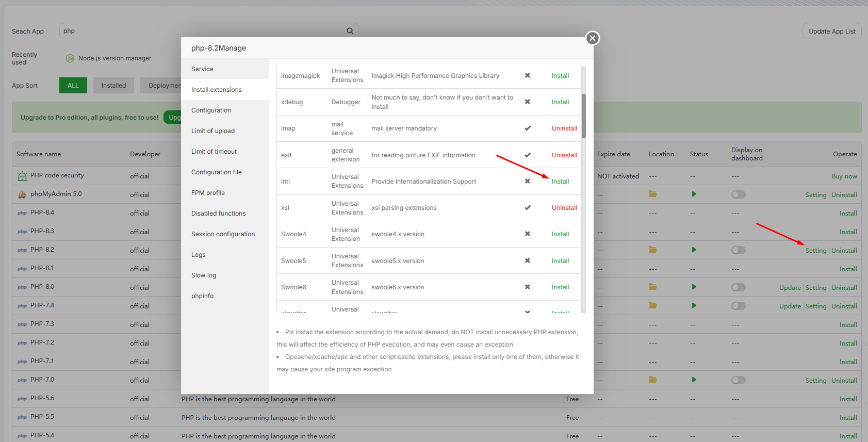
Task: Click the PHP-7.0 running status play icon
Action: [694, 380]
